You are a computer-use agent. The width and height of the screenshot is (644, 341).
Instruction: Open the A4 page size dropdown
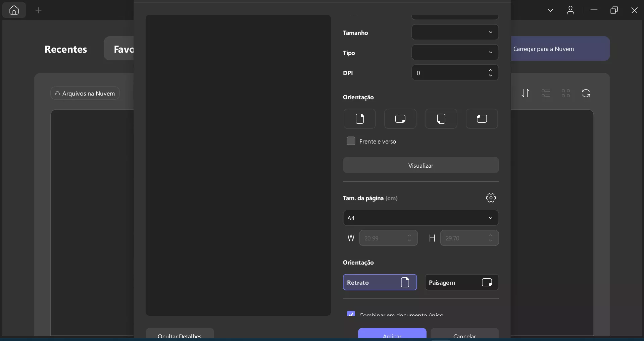coord(421,218)
